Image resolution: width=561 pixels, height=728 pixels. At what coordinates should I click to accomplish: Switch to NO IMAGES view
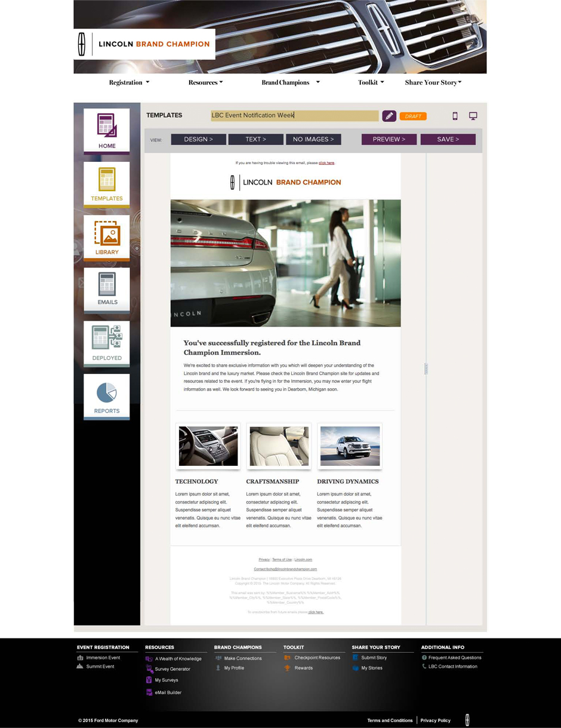click(313, 139)
